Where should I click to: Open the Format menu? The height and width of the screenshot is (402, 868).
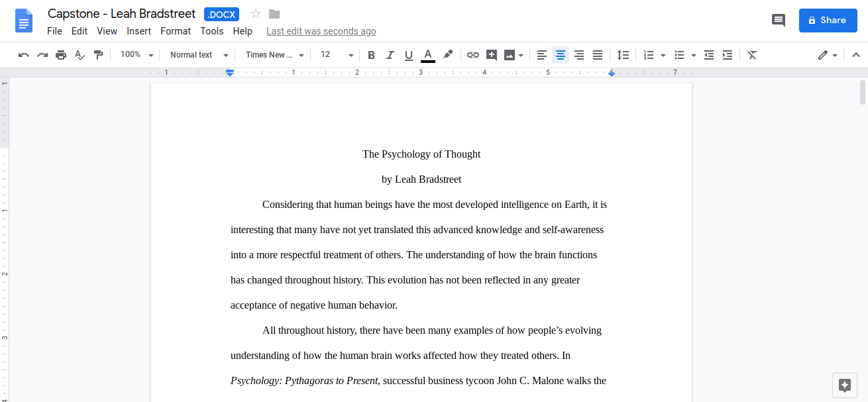click(176, 31)
